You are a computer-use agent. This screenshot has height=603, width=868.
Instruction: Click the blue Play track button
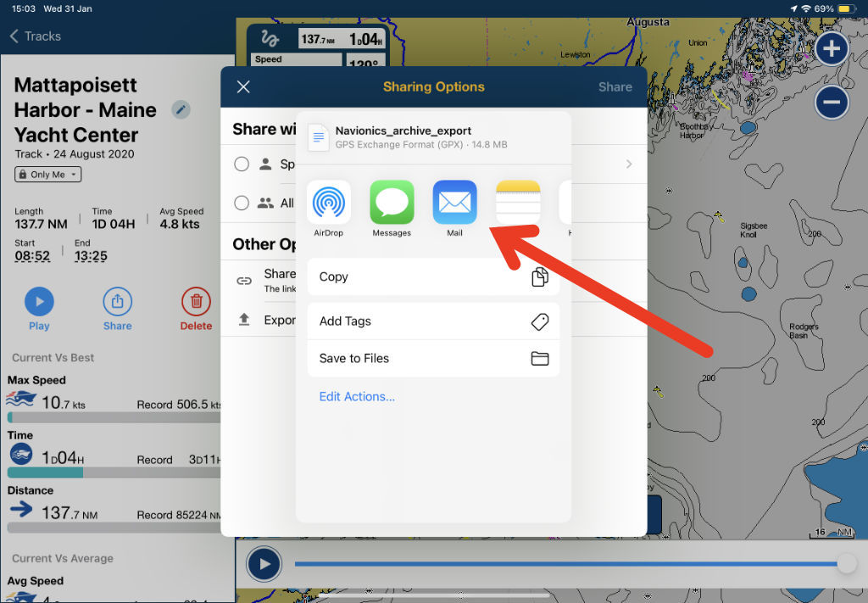pyautogui.click(x=39, y=302)
